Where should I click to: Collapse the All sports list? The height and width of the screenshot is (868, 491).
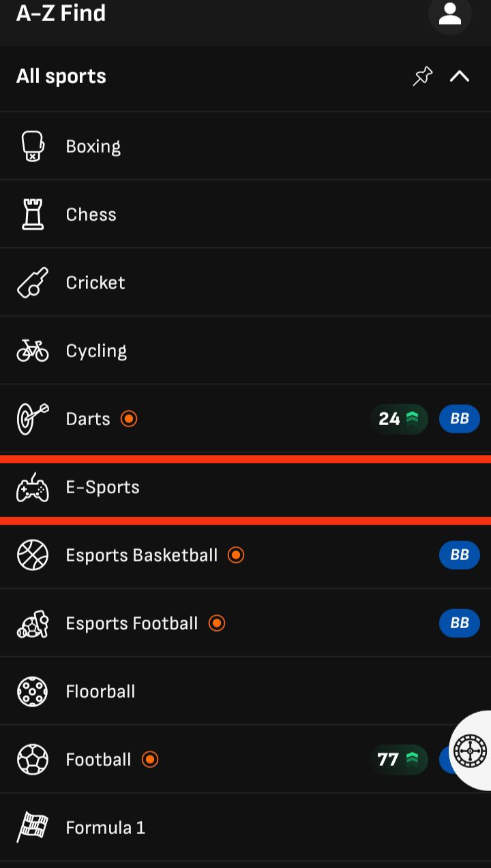[460, 76]
